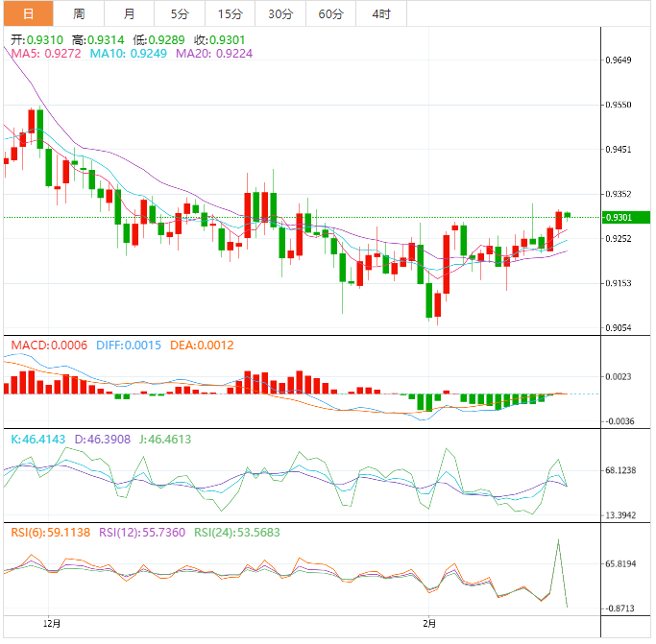Open the 月 monthly chart tab
Screen dimensions: 656x644
tap(130, 13)
